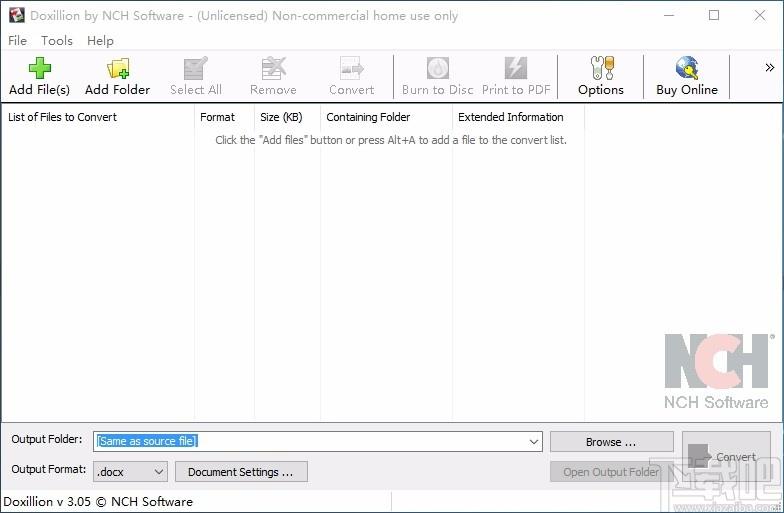Viewport: 784px width, 513px height.
Task: Click the Browse ... button
Action: (611, 442)
